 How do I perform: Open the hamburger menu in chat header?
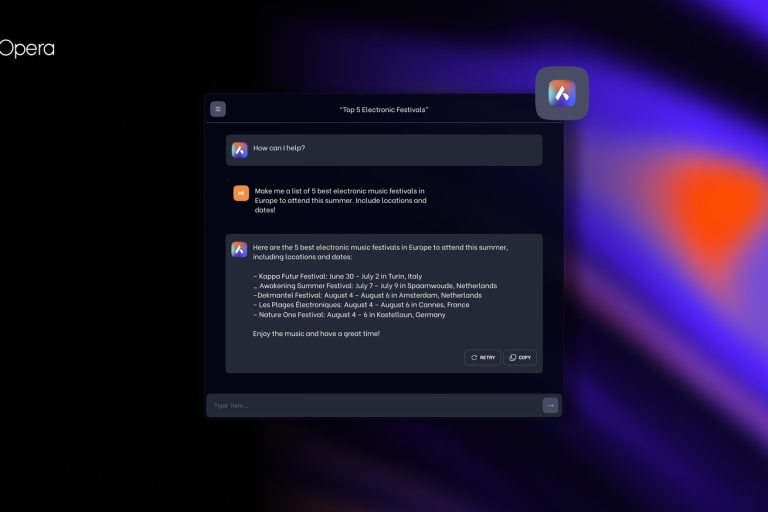click(218, 109)
